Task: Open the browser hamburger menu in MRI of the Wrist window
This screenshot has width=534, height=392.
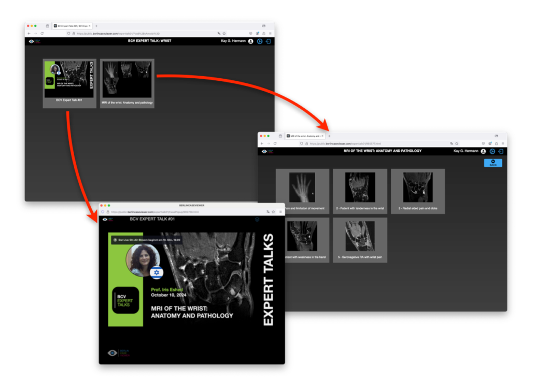Action: point(503,143)
